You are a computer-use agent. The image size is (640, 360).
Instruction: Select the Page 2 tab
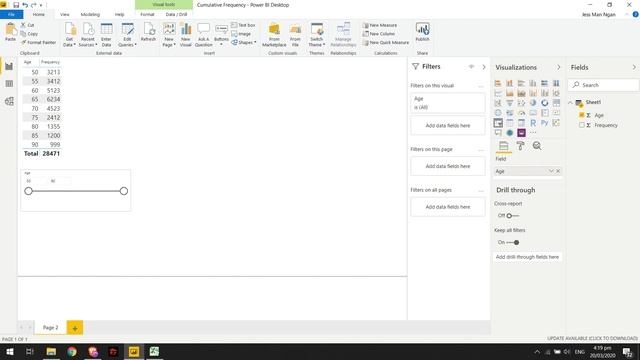(51, 327)
